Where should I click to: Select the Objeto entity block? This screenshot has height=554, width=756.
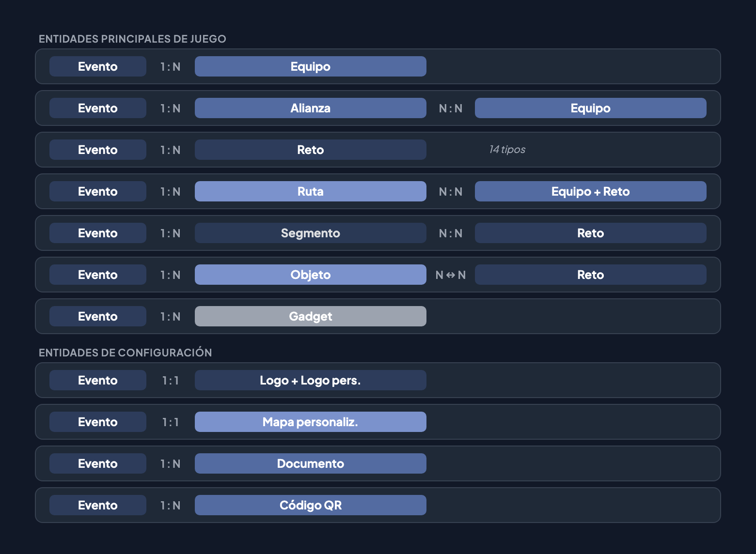click(310, 275)
